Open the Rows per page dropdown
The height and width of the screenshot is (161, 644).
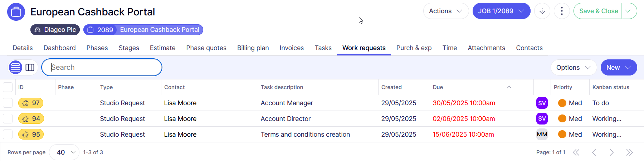(64, 152)
